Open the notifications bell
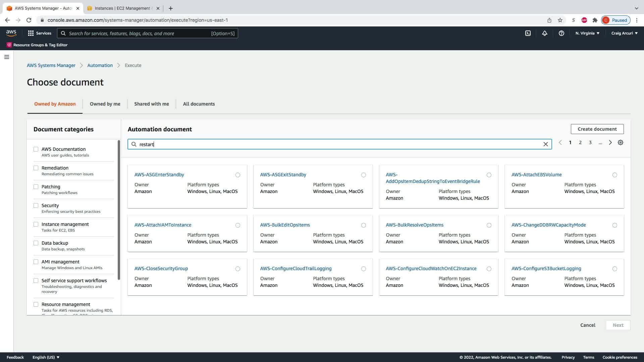 click(x=544, y=33)
